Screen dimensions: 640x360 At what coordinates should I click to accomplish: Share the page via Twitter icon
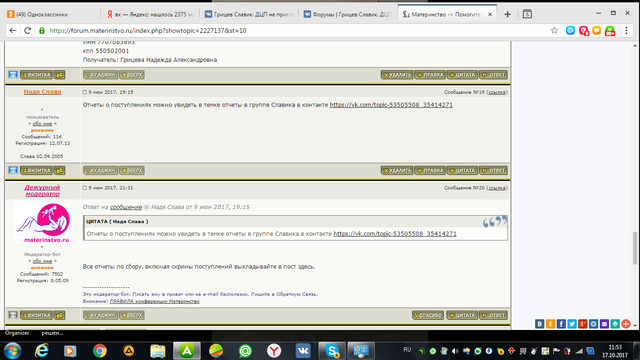[572, 324]
